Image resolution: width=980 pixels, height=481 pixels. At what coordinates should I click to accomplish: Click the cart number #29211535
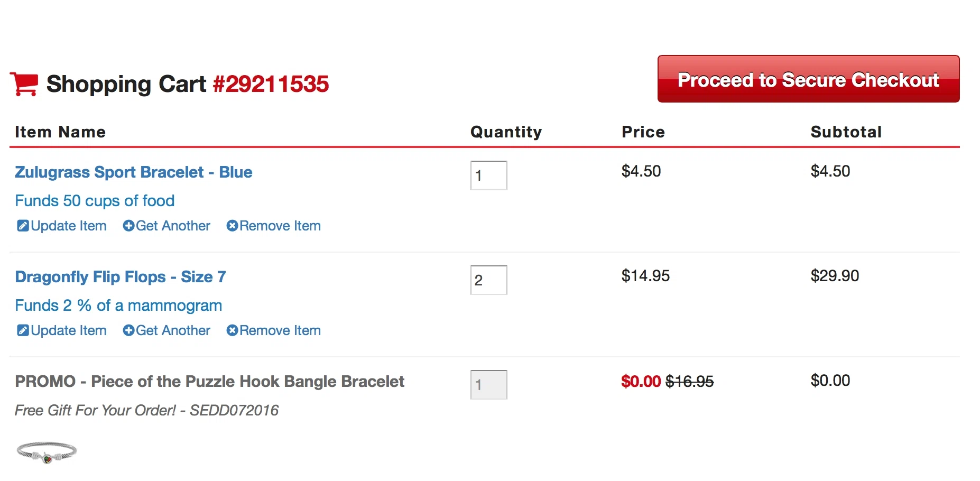coord(271,84)
